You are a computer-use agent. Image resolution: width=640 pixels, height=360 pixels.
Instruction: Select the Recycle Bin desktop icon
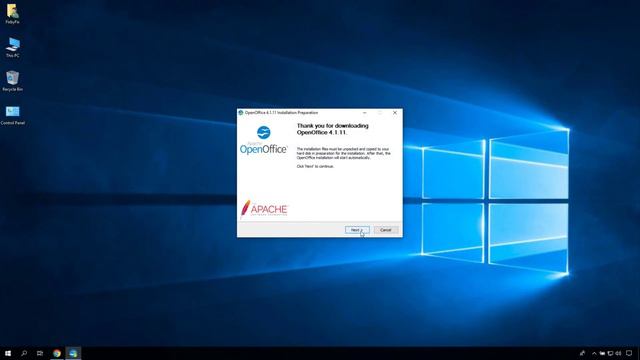12,81
